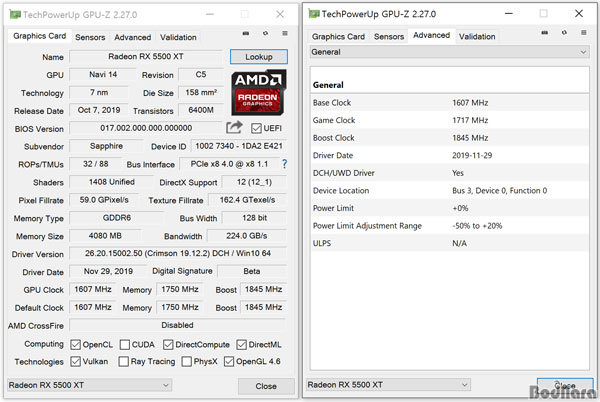Click the refresh icon in left window
This screenshot has height=402, width=600.
coord(265,34)
